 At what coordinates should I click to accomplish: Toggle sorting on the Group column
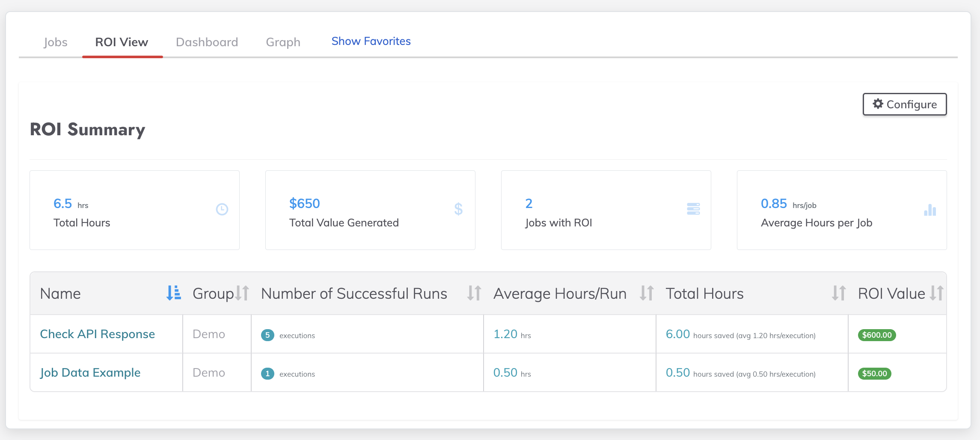click(x=242, y=293)
